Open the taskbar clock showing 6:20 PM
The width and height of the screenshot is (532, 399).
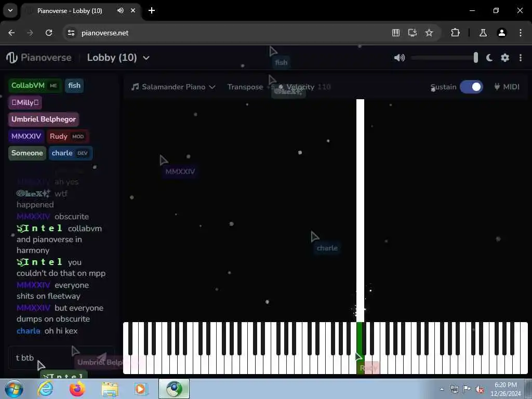click(506, 389)
